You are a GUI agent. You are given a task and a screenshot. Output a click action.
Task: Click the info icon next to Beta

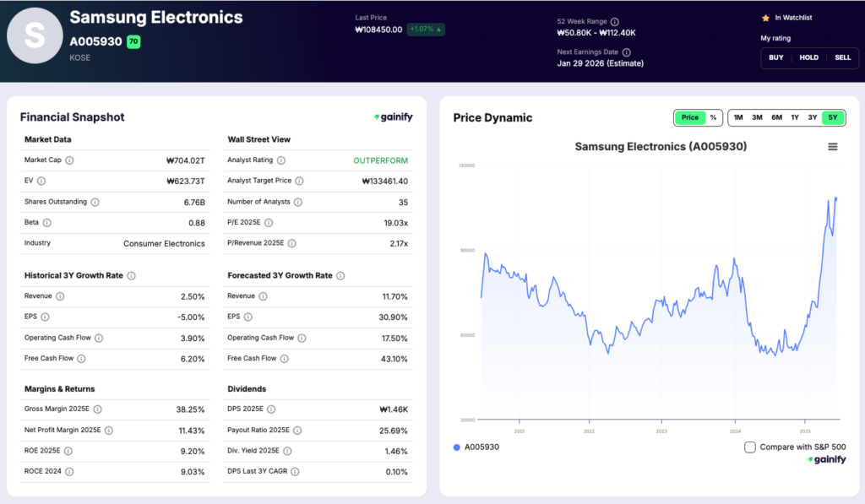[49, 223]
